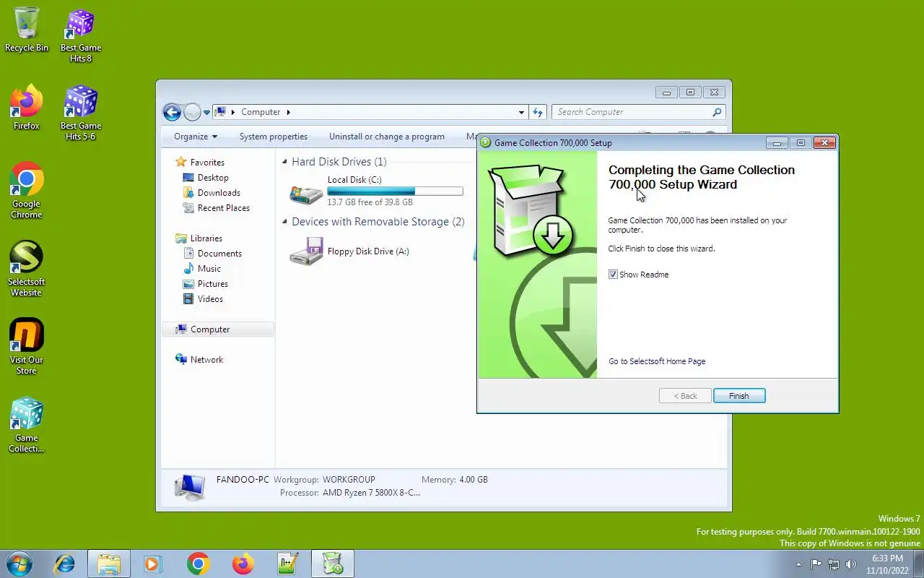Click Finish to close the wizard

coord(739,396)
